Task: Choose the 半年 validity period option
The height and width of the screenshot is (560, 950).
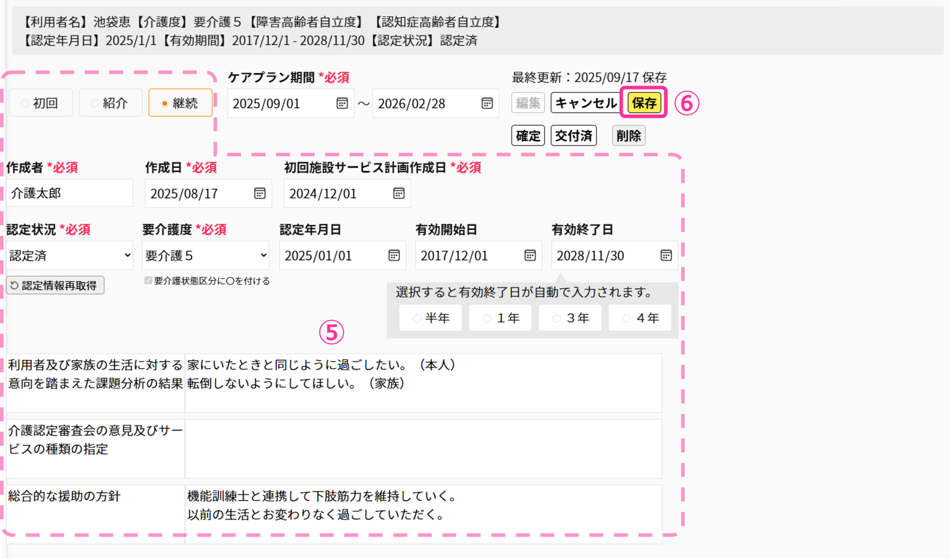Action: (x=430, y=318)
